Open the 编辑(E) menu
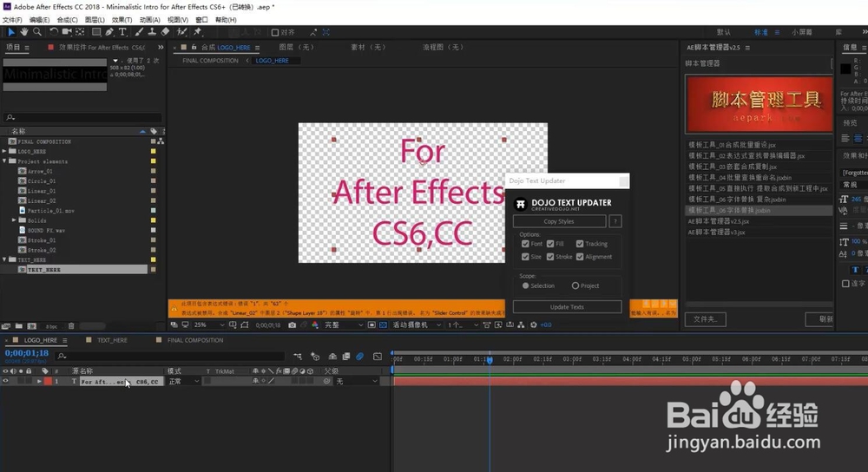The width and height of the screenshot is (868, 472). tap(39, 19)
